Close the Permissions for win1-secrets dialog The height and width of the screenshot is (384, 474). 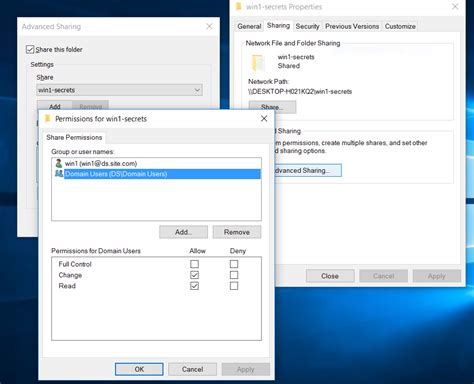[x=264, y=118]
